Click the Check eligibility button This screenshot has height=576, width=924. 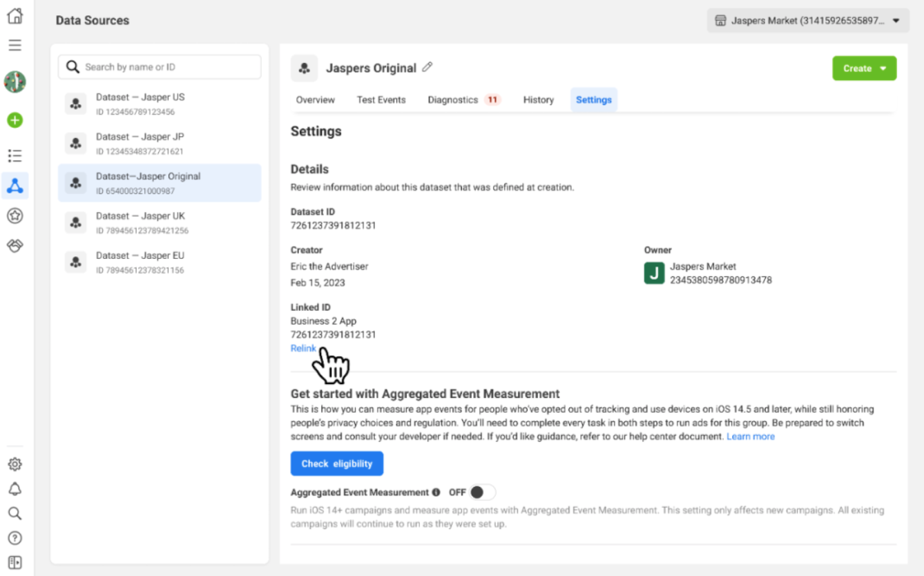pos(337,463)
